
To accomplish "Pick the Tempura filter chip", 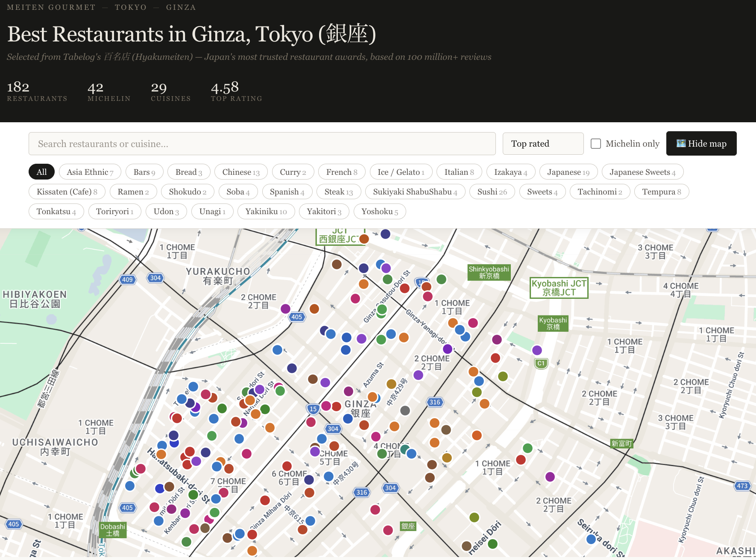I will 662,192.
